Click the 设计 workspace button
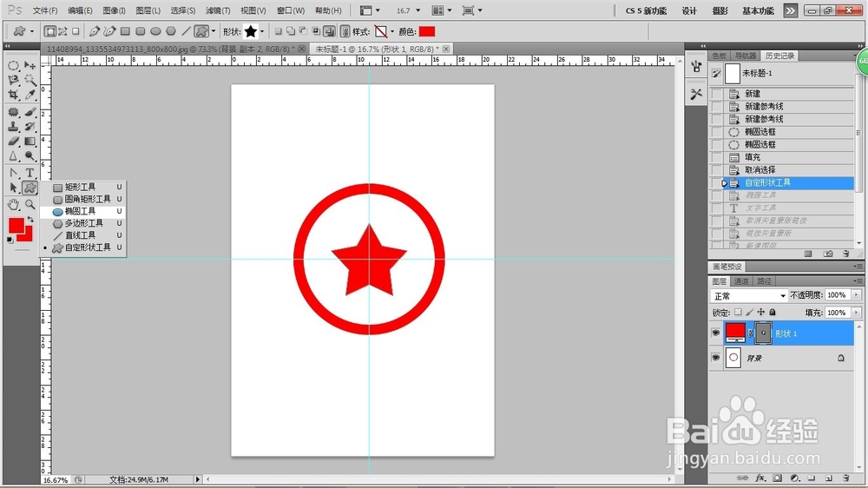This screenshot has width=868, height=488. pos(689,10)
